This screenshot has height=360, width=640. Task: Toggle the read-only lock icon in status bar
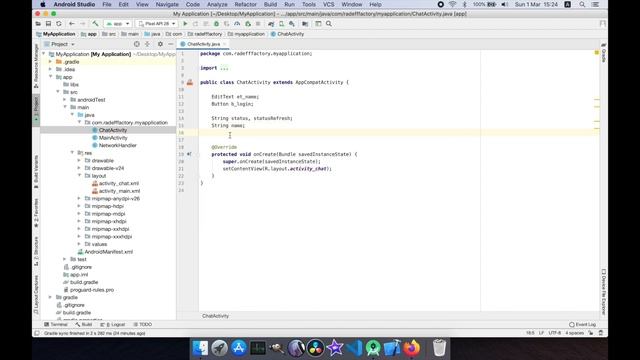[591, 333]
